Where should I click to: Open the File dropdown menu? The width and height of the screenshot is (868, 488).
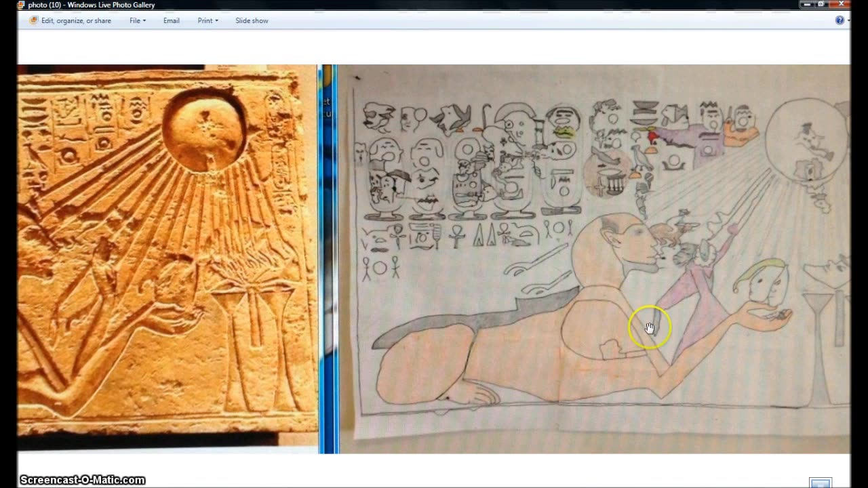pos(138,20)
